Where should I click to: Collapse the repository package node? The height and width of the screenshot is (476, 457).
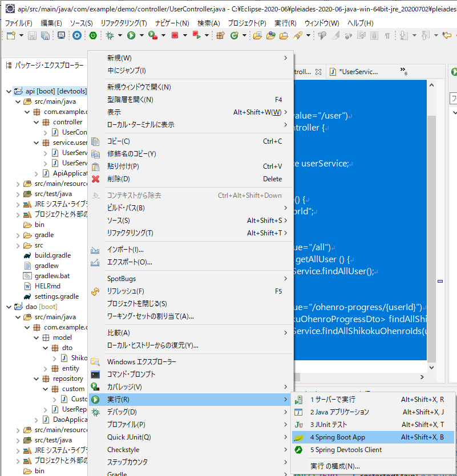point(36,379)
